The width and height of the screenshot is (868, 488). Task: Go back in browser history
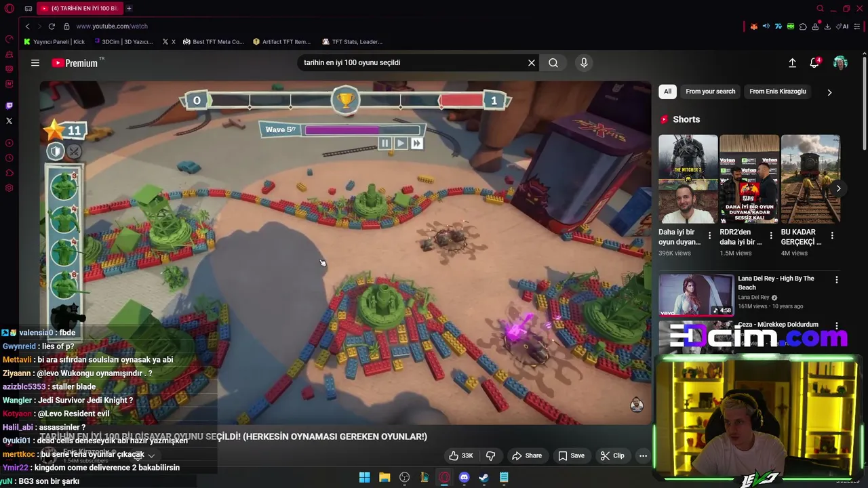(x=27, y=26)
